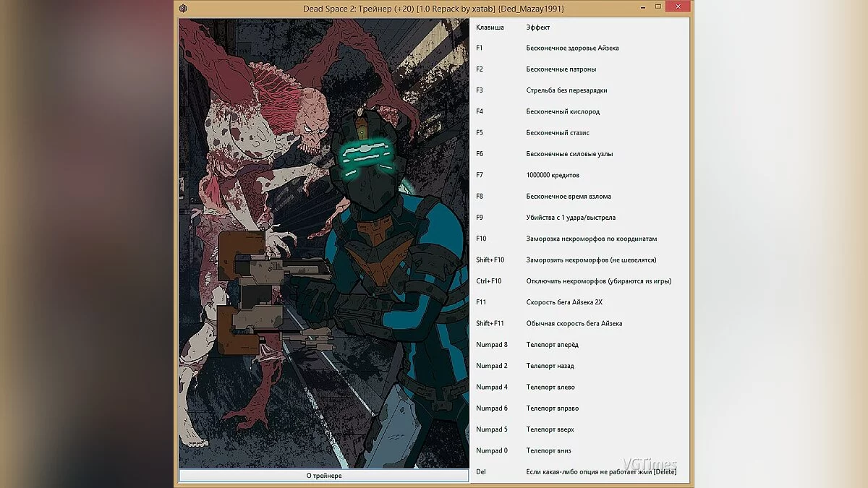The height and width of the screenshot is (488, 868).
Task: Click the 'F8' hotkey label
Action: click(x=480, y=197)
